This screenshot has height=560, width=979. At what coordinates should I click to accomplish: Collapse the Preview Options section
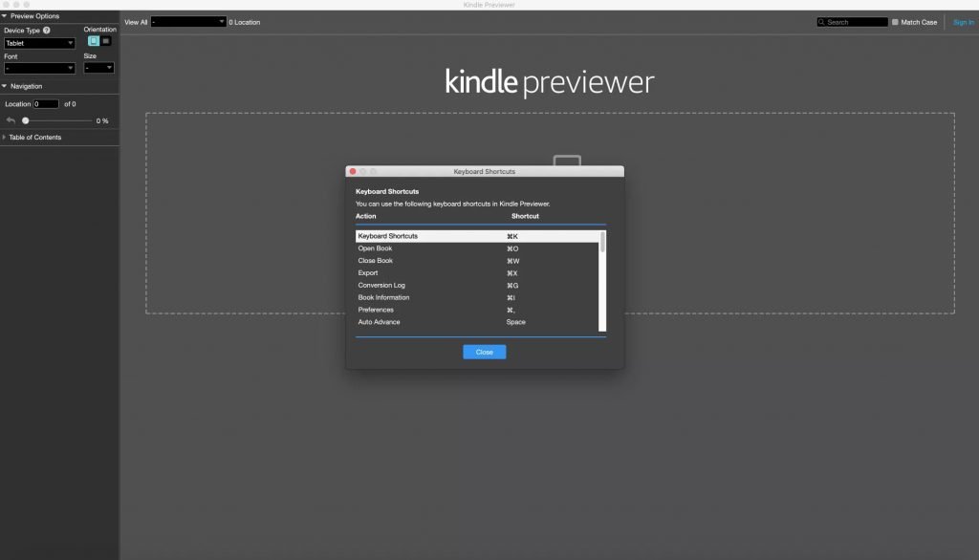(x=5, y=16)
